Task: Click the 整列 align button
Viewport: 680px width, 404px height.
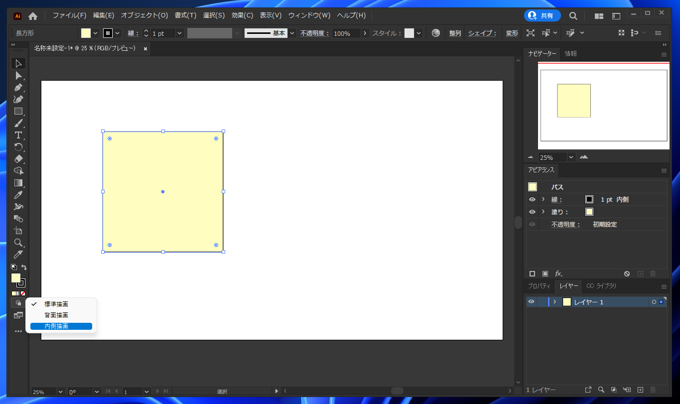Action: coord(454,33)
